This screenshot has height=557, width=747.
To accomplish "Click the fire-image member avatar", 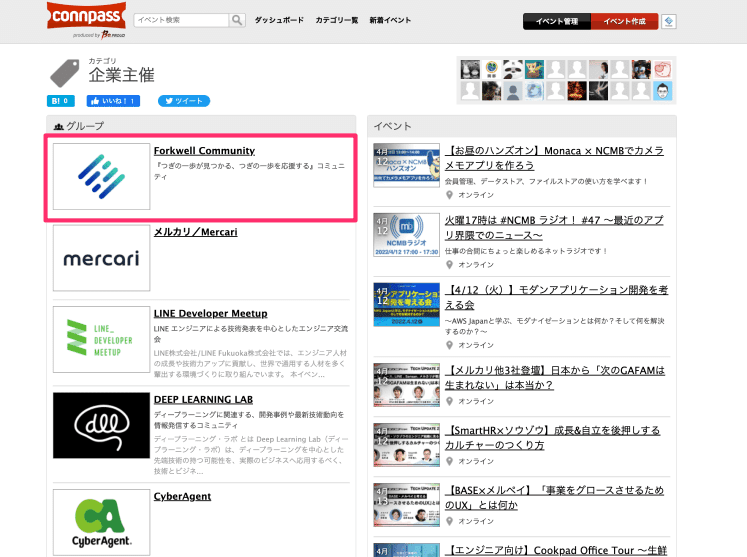I will [577, 91].
